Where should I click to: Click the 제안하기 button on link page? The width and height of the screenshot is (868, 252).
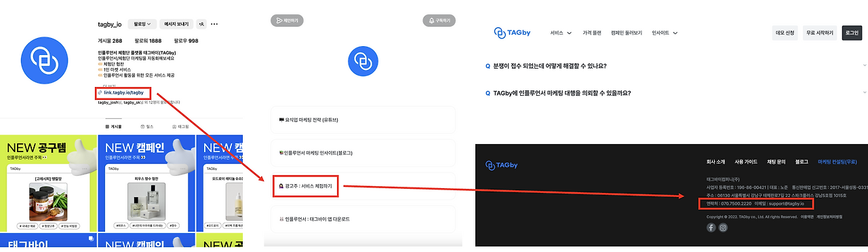coord(287,21)
